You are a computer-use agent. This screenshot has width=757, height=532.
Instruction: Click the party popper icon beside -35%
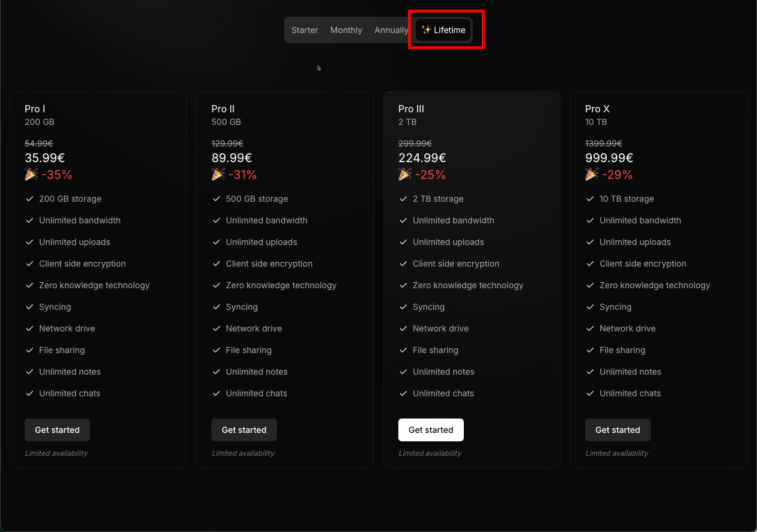[31, 175]
